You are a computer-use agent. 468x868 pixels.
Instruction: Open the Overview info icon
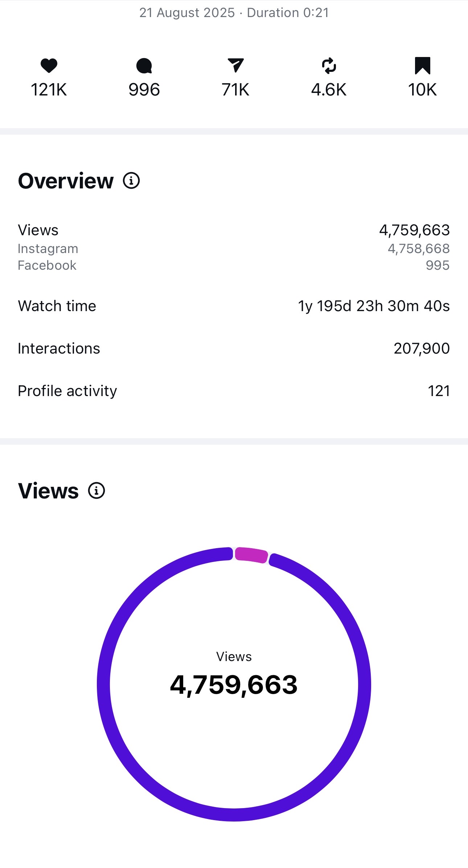click(131, 181)
